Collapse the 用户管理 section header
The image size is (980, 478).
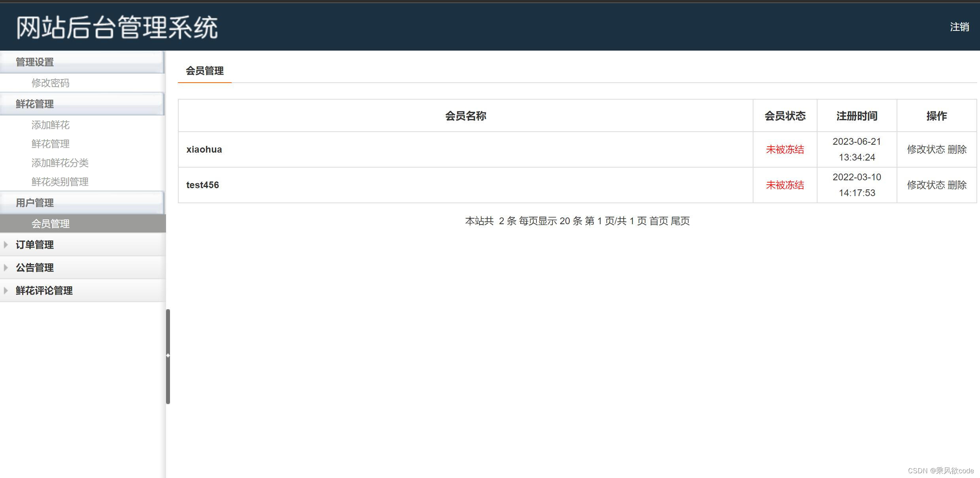(x=35, y=203)
